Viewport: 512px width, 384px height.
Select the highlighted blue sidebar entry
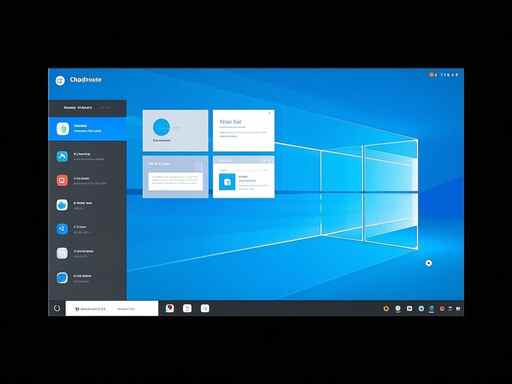click(87, 129)
